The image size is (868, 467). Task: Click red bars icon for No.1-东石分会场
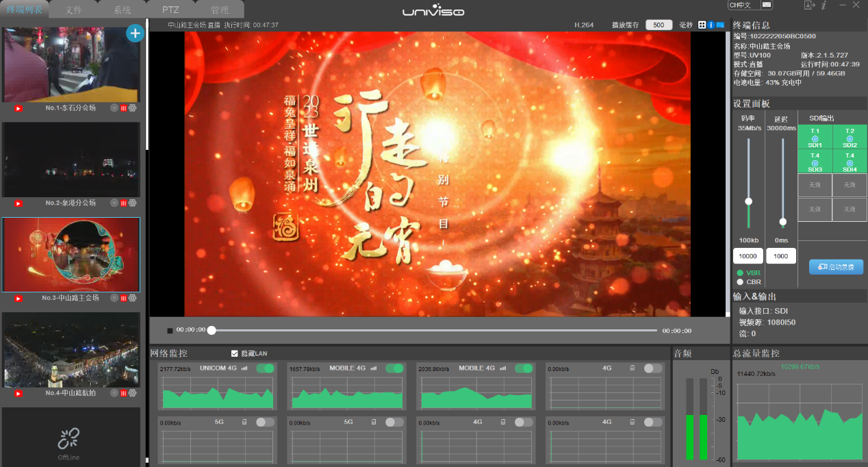pos(124,108)
